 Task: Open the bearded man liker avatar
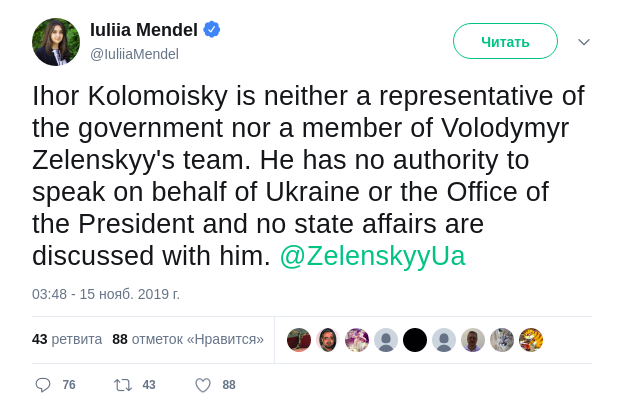328,340
